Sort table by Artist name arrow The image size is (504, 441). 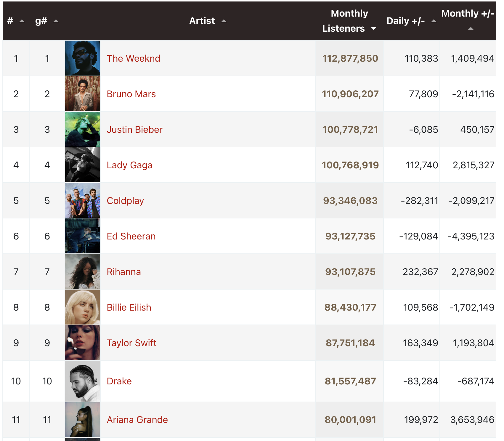click(x=224, y=21)
